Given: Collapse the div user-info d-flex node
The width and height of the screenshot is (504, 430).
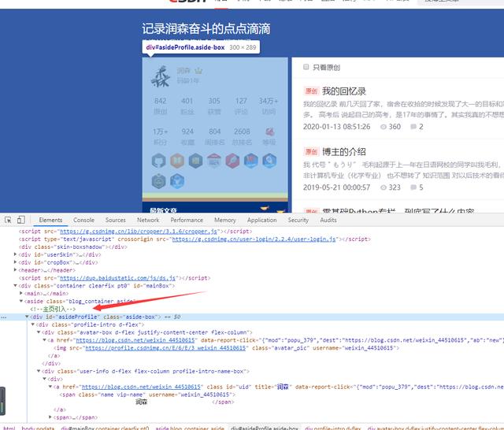Looking at the screenshot, I should tap(39, 371).
